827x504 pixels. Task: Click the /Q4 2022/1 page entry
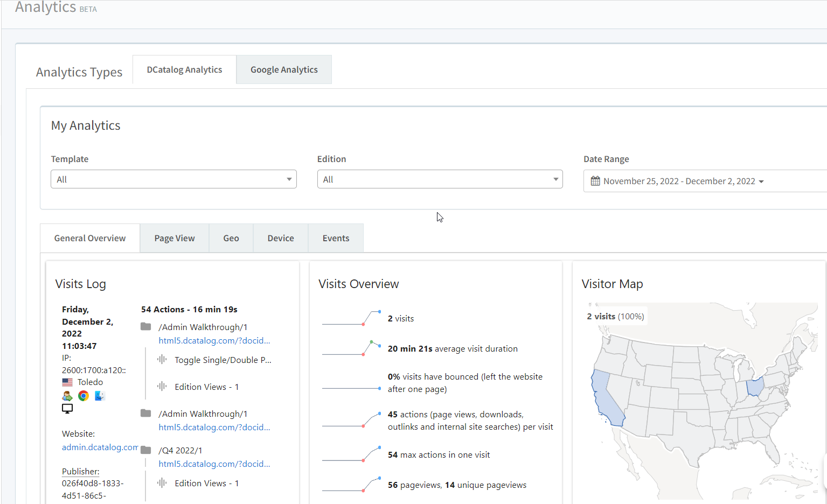click(x=180, y=450)
